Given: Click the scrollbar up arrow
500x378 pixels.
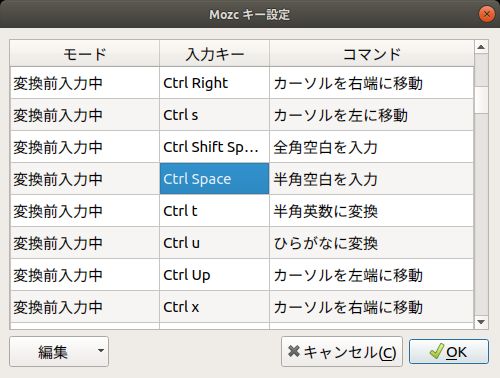Looking at the screenshot, I should click(481, 47).
